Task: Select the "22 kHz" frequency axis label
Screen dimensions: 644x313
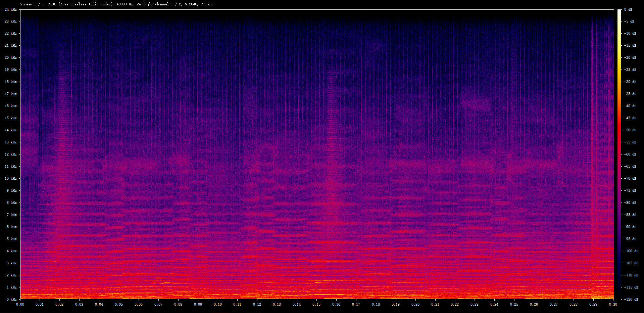Action: (10, 33)
